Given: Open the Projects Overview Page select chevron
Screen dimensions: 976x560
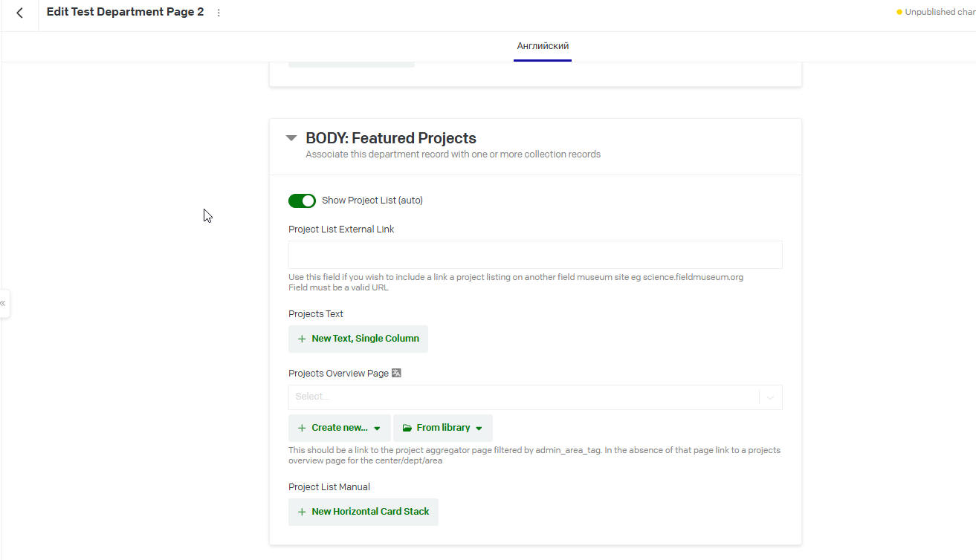Looking at the screenshot, I should point(770,397).
